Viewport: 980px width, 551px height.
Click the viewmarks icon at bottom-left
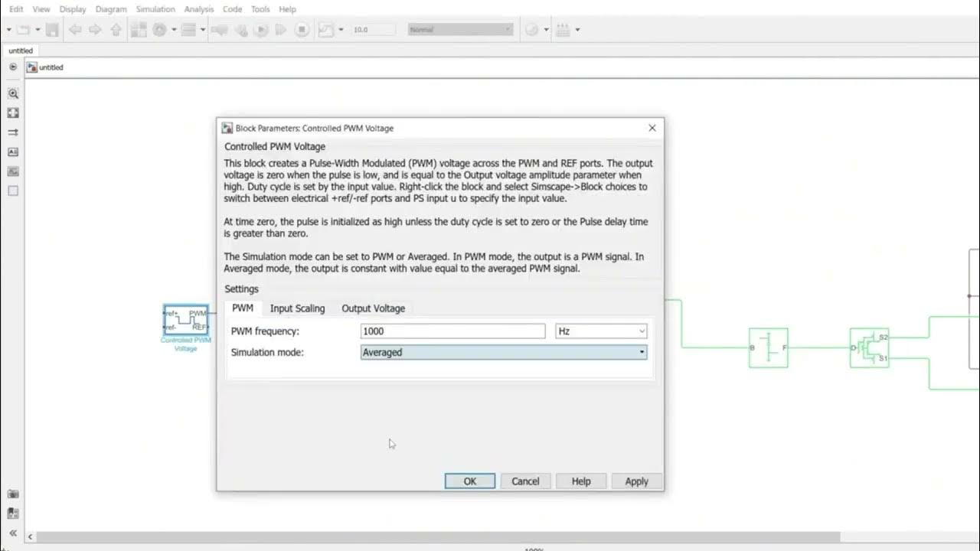click(x=13, y=514)
